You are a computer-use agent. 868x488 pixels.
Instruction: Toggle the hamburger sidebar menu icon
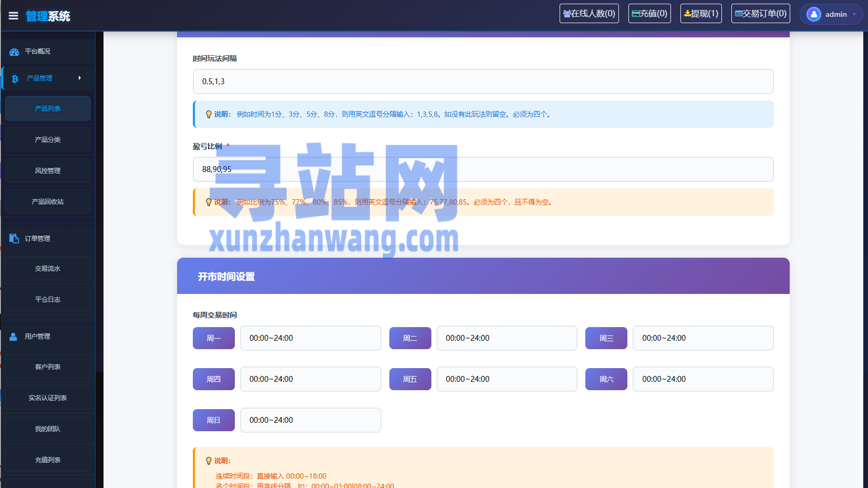click(x=13, y=16)
